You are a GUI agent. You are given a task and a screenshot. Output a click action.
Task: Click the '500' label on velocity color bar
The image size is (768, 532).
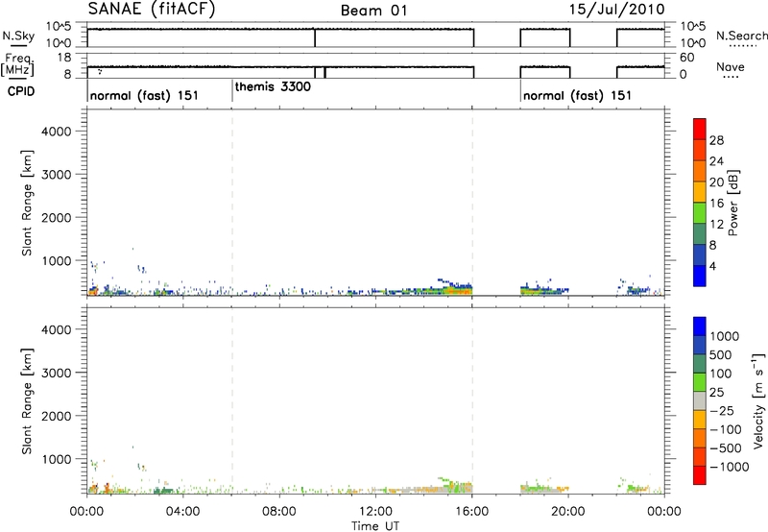tap(721, 354)
